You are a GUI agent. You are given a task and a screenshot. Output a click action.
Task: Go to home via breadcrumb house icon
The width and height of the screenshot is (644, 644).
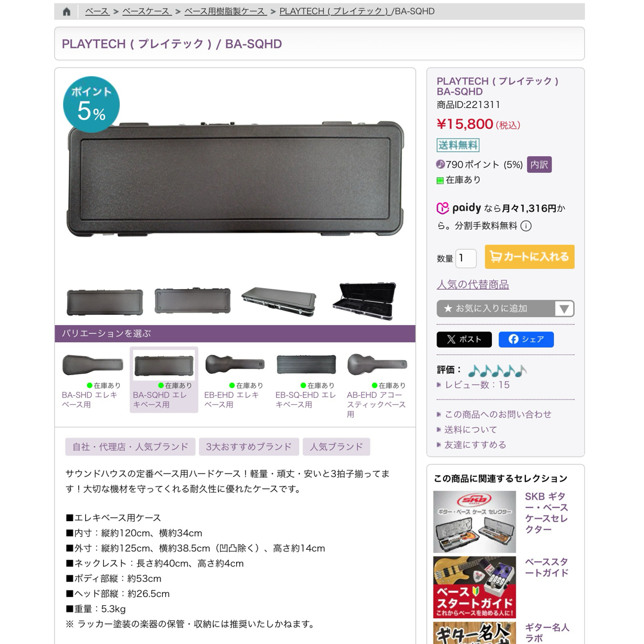67,11
